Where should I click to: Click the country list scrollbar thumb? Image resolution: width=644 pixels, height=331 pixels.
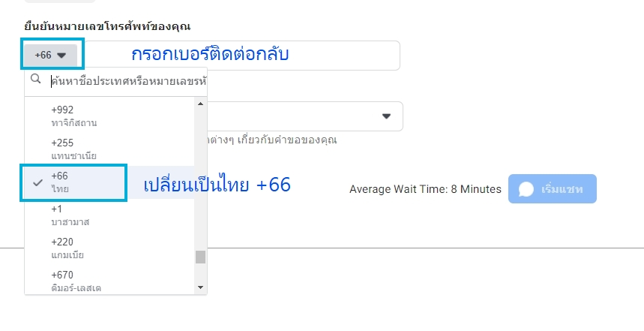(200, 257)
